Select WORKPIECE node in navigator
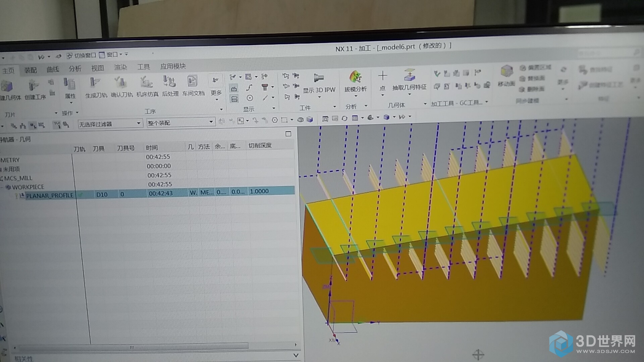The height and width of the screenshot is (362, 644). coord(28,187)
